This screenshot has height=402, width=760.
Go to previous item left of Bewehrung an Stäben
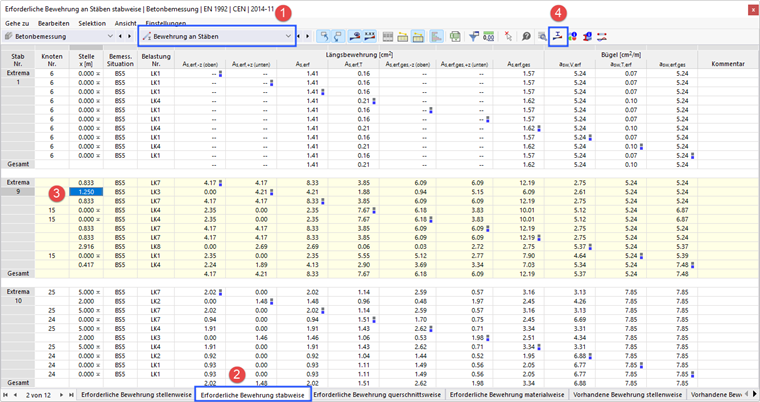120,36
